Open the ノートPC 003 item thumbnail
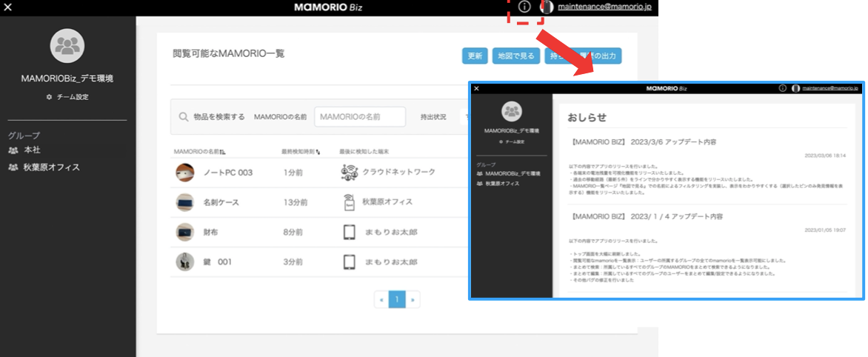Viewport: 868px width, 357px height. coord(184,173)
